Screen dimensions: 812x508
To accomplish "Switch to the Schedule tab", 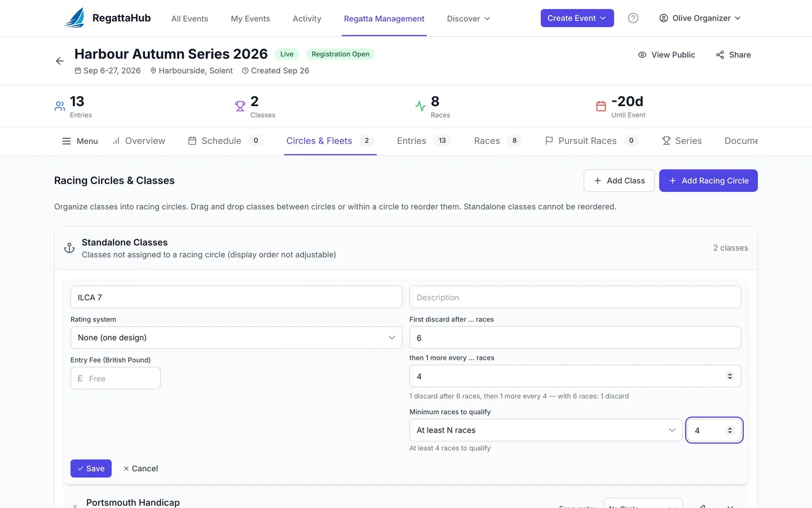I will [225, 141].
